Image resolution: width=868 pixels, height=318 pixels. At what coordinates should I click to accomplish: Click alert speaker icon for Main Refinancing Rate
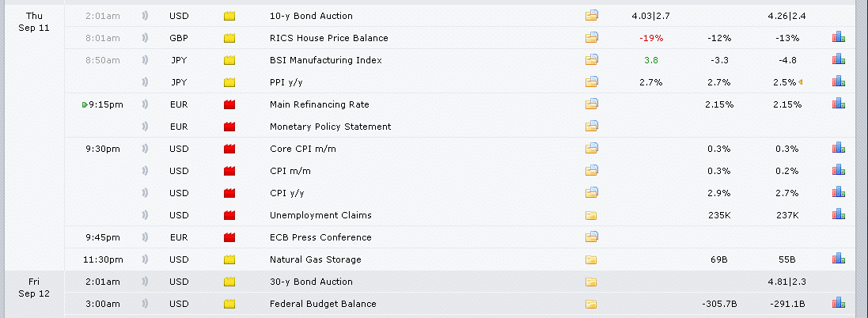145,104
